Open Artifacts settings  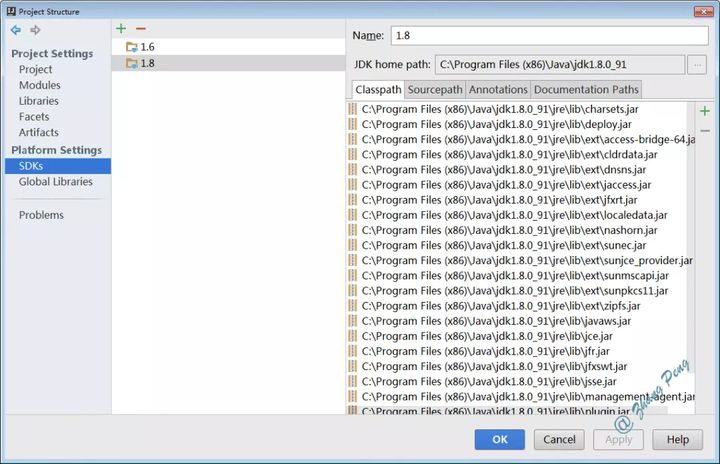[39, 132]
